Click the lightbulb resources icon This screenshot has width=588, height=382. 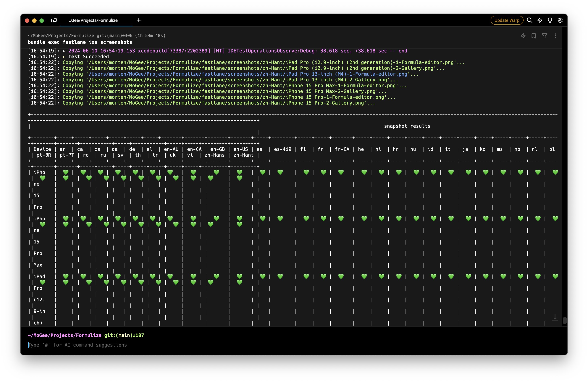(550, 20)
